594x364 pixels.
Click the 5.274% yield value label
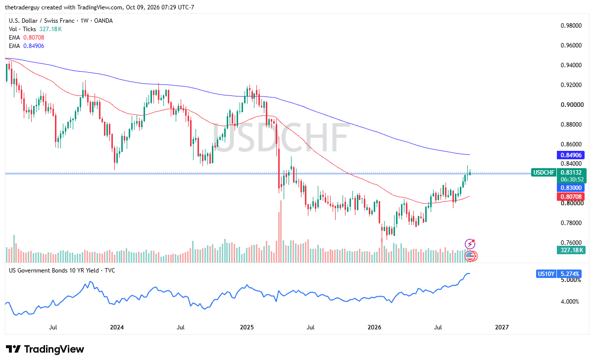569,273
